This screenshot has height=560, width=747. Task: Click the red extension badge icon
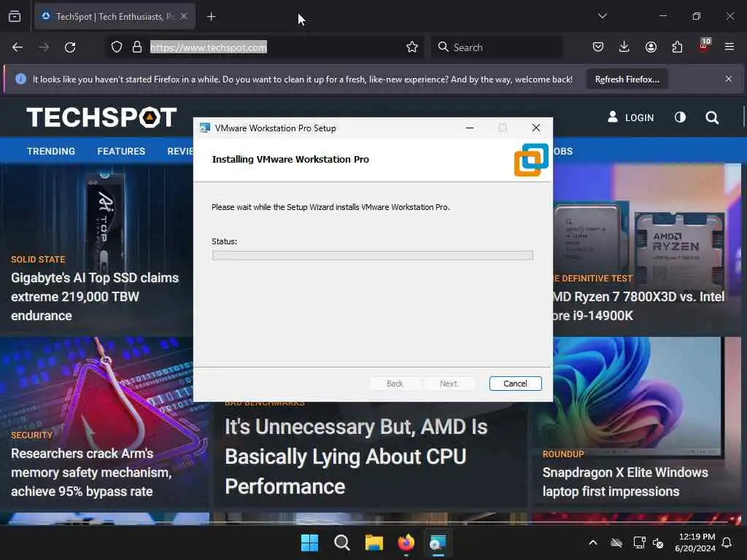pos(704,46)
